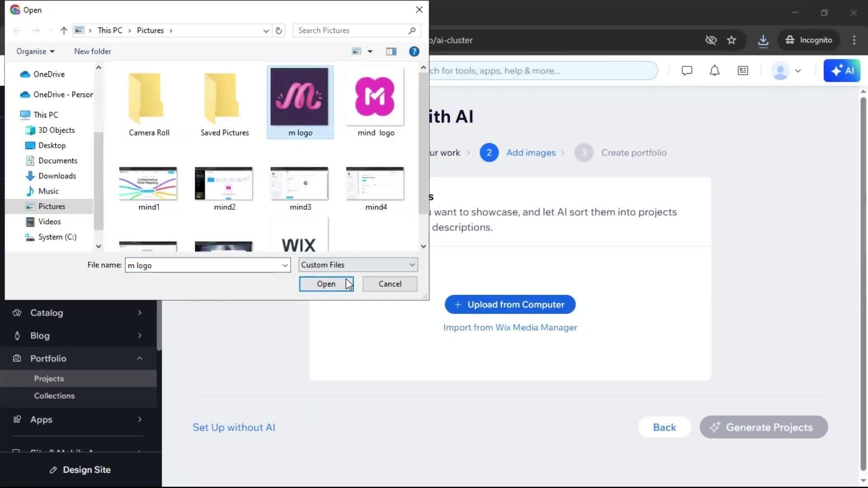Open the Organise dropdown menu
This screenshot has height=488, width=868.
click(x=35, y=52)
